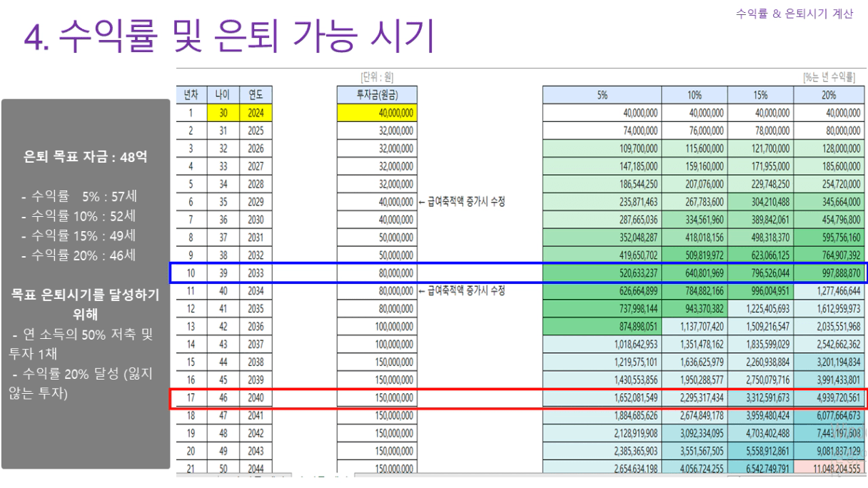Select the 은퇴 목표 자금 : 48억 text
The width and height of the screenshot is (868, 488).
86,157
